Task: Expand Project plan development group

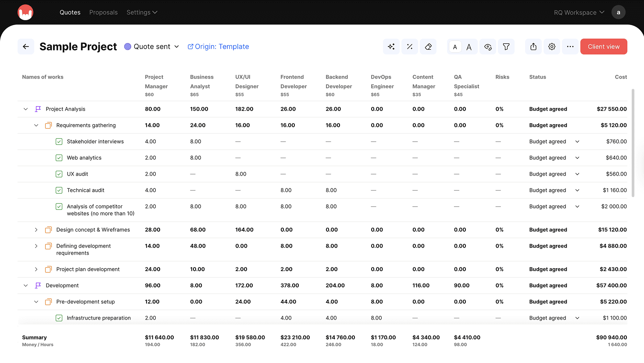Action: point(36,269)
